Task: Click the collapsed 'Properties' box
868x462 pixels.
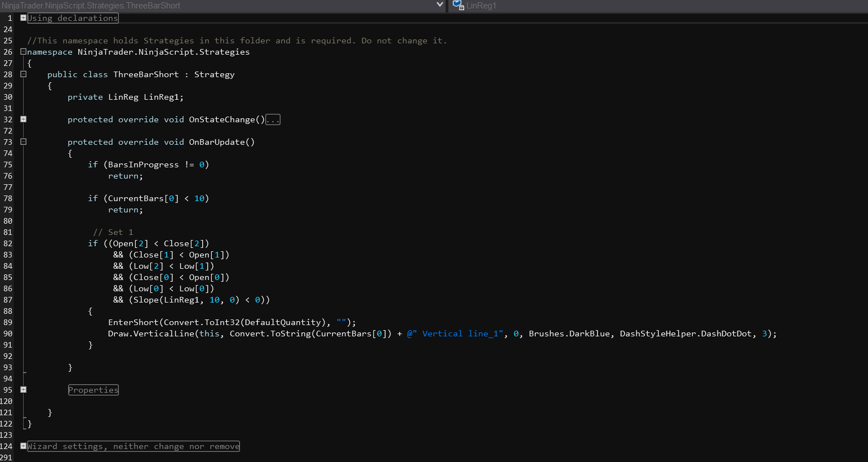Action: pyautogui.click(x=94, y=390)
